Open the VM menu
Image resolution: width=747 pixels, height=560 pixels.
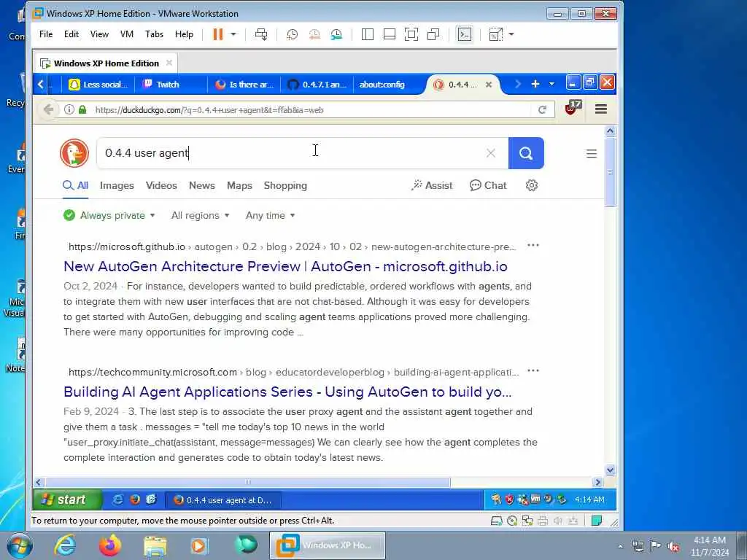tap(127, 34)
